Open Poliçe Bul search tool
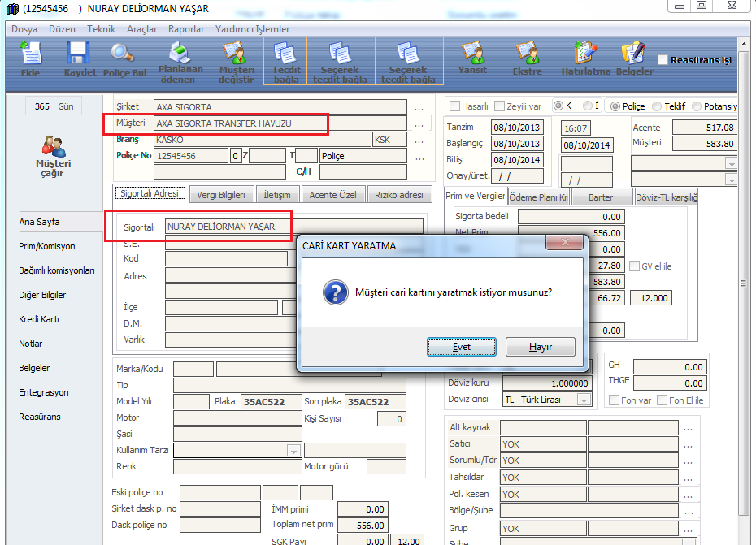Viewport: 756px width, 545px height. [x=124, y=55]
